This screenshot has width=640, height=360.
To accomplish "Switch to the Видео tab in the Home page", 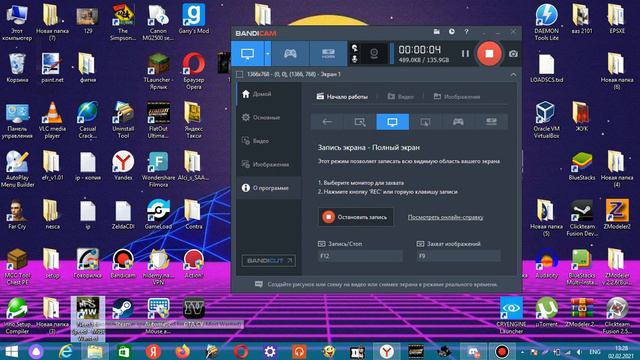I will [x=400, y=97].
